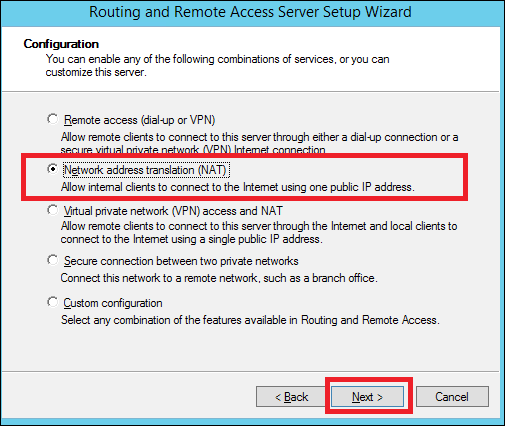
Task: Click the "Select any combination of the features" description
Action: tap(250, 320)
